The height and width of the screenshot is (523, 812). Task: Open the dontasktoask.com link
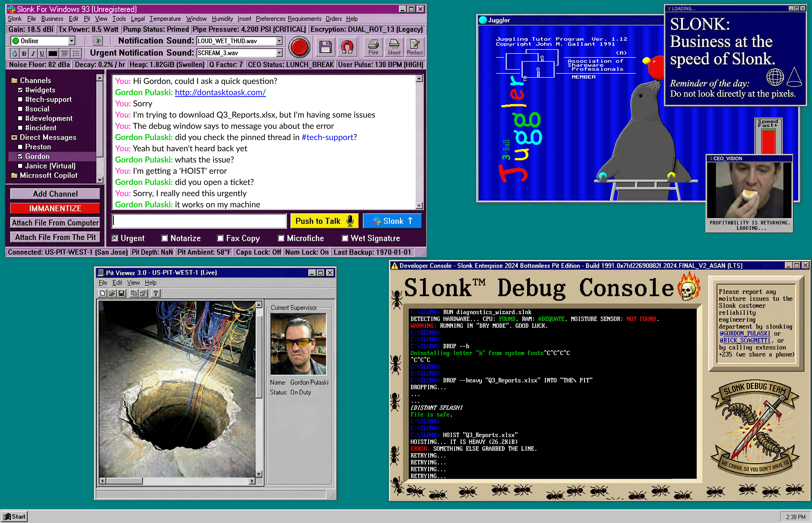coord(220,92)
